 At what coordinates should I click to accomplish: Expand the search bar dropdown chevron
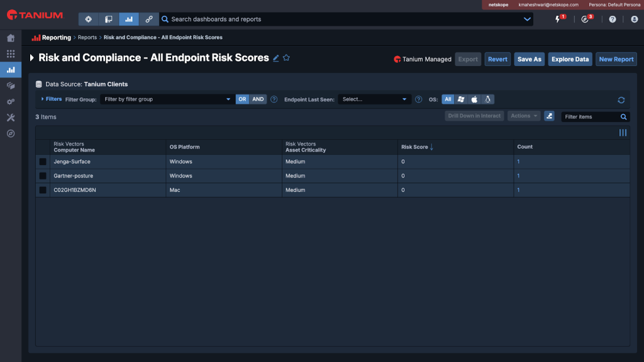[x=527, y=20]
